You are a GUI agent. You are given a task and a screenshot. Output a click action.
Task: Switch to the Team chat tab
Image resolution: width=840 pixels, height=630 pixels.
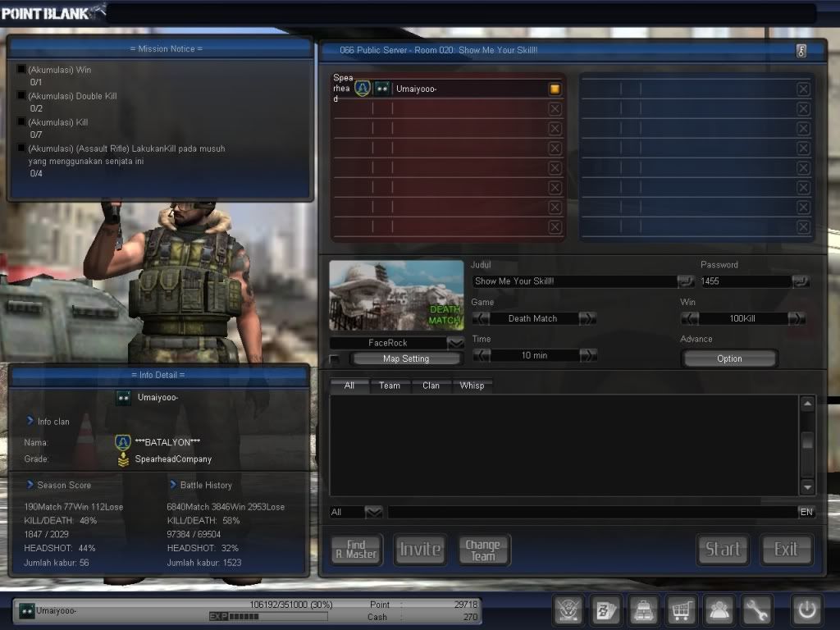390,386
